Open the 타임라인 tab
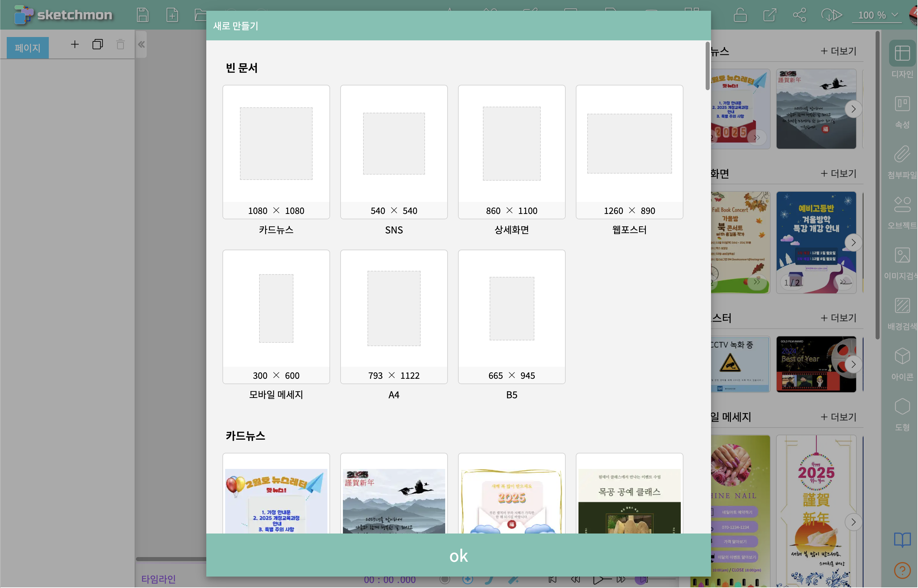Screen dimensions: 918x588 tap(158, 579)
